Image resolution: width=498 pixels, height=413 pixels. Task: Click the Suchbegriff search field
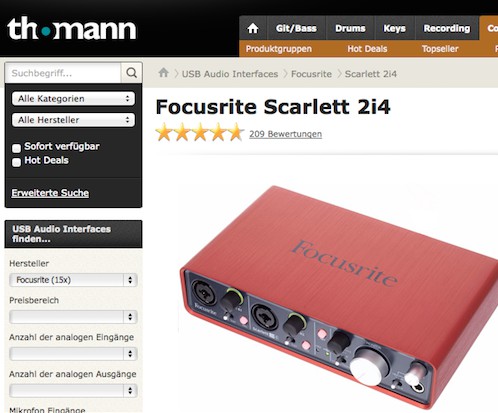point(63,73)
